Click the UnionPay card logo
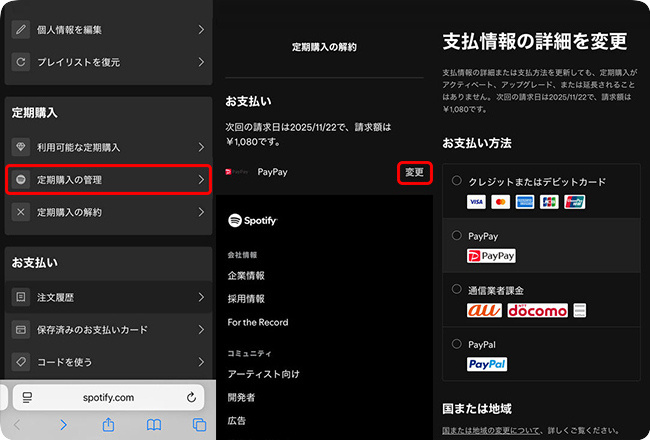 [x=575, y=202]
